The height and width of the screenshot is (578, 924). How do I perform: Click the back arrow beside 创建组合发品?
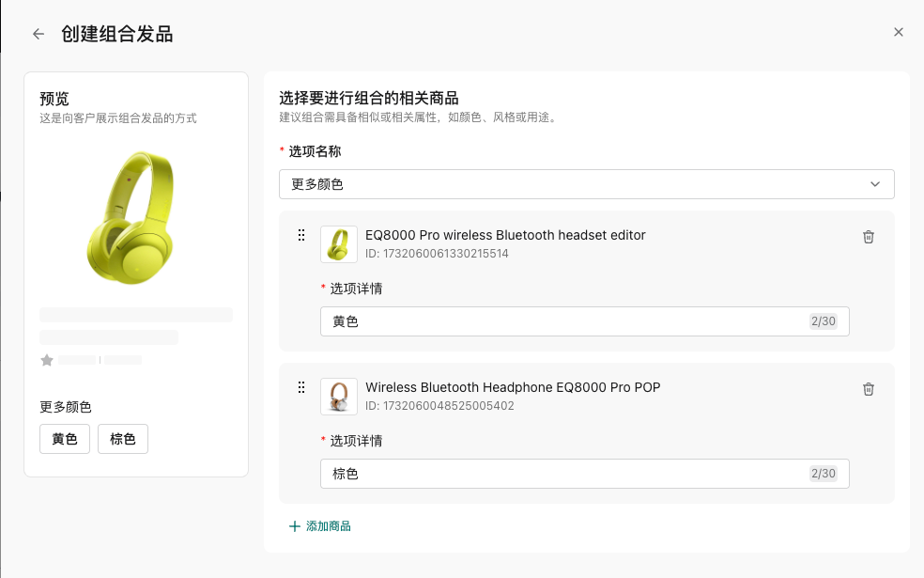[38, 34]
